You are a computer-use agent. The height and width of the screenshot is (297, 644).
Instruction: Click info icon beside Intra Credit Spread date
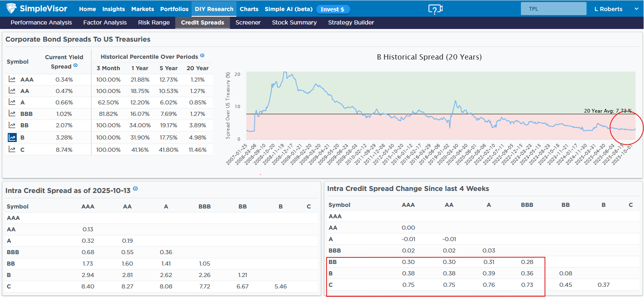tap(135, 189)
